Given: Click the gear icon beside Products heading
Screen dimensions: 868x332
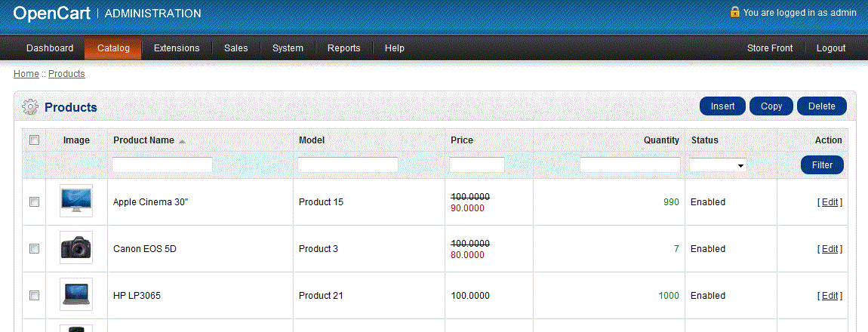Looking at the screenshot, I should point(30,107).
